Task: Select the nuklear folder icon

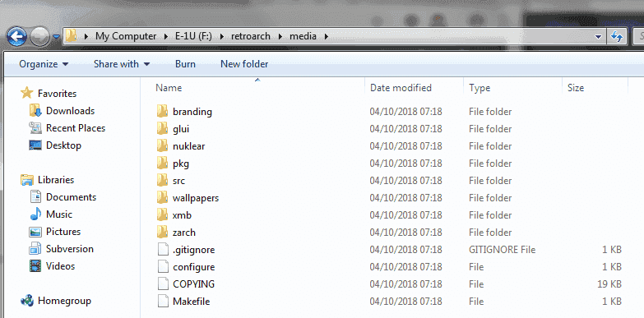Action: (x=163, y=146)
